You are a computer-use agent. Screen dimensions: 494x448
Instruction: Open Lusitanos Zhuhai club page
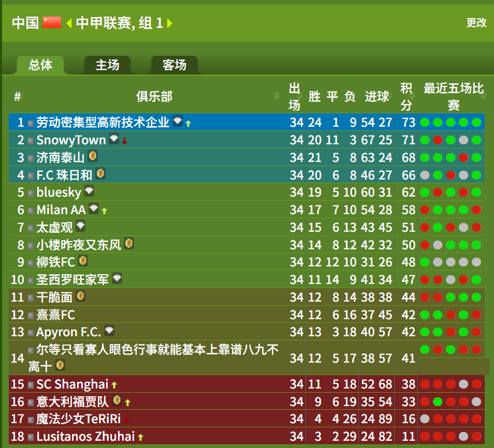(85, 437)
